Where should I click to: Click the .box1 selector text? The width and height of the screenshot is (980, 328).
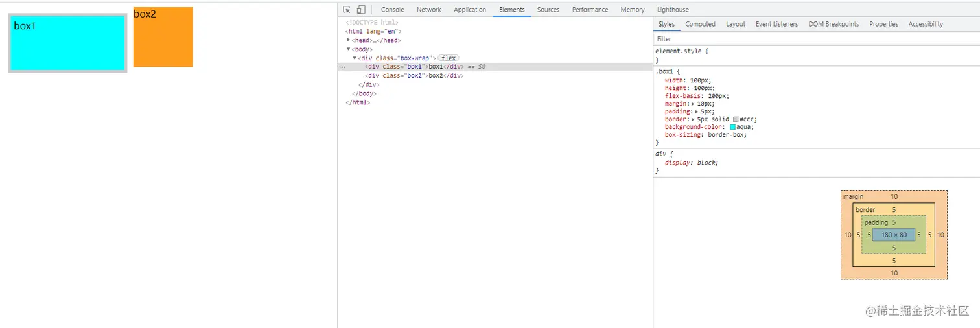click(664, 71)
